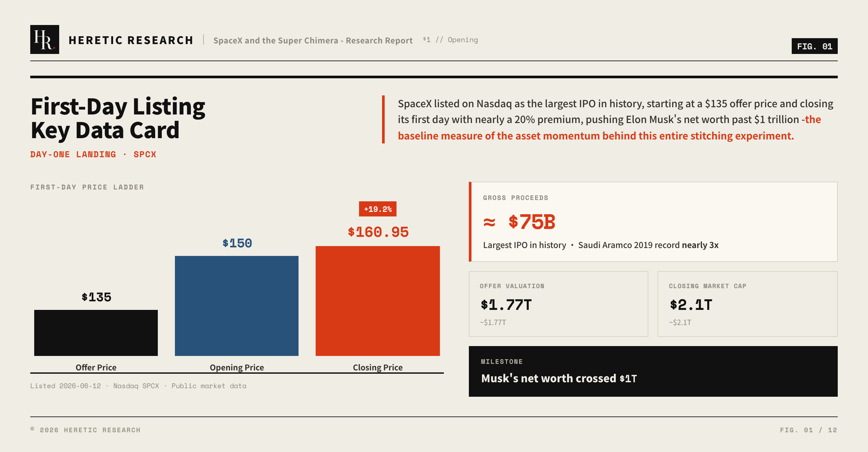
Task: Click the black Offer Price bar
Action: [96, 333]
